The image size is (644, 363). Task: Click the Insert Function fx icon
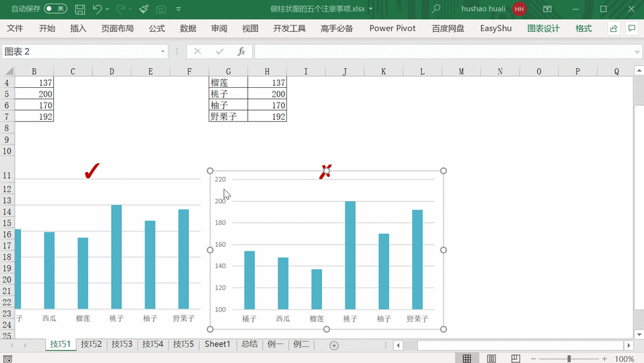click(x=241, y=52)
